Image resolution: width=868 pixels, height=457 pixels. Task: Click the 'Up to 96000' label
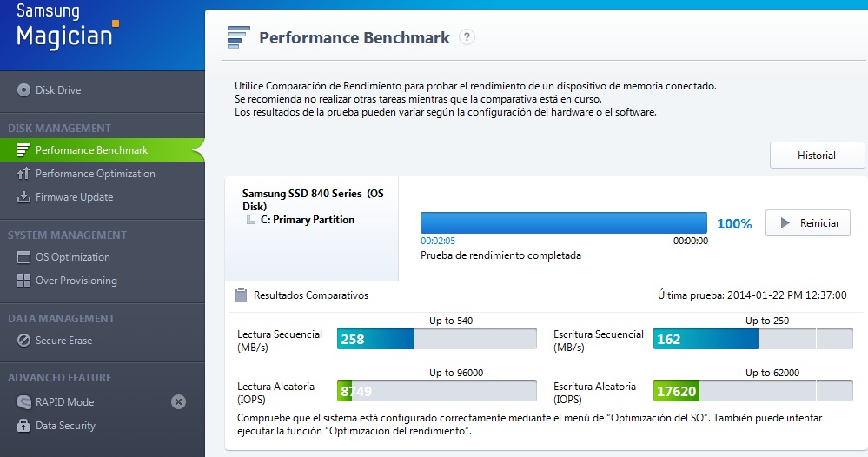456,373
